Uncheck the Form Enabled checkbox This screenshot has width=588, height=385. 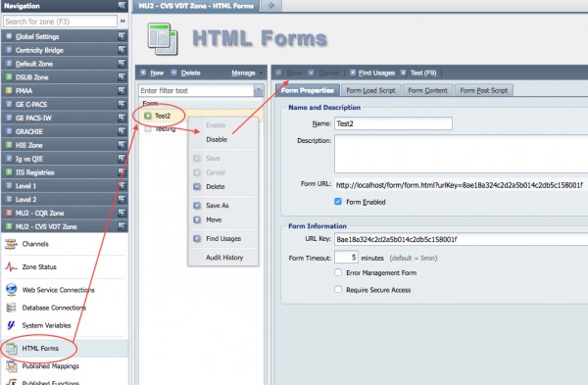pyautogui.click(x=338, y=202)
